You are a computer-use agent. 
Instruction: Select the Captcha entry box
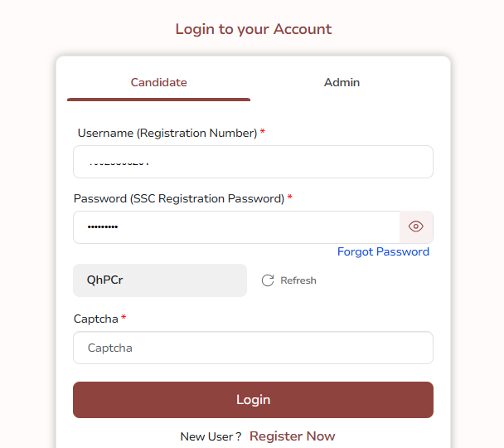click(253, 348)
